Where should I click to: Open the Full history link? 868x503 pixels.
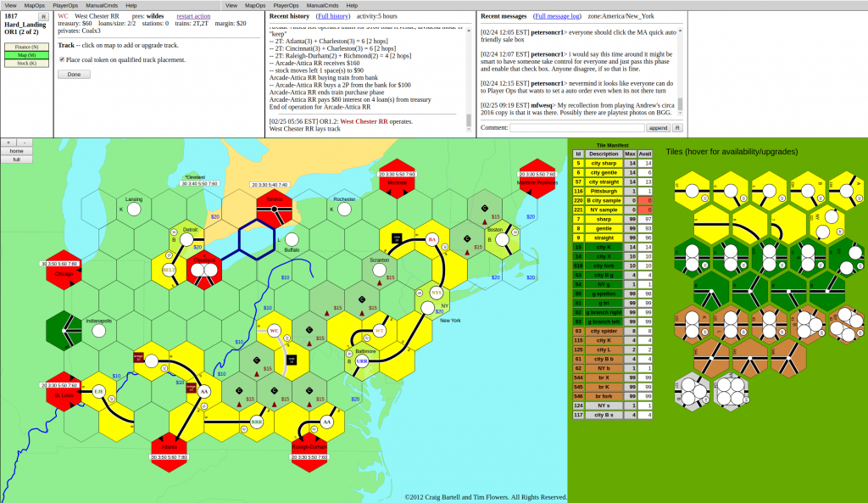coord(332,16)
